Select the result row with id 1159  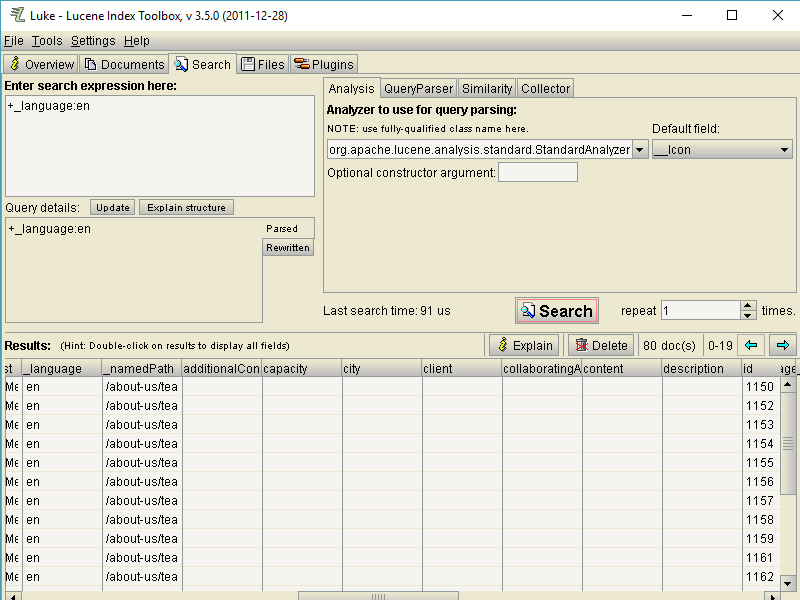tap(392, 539)
